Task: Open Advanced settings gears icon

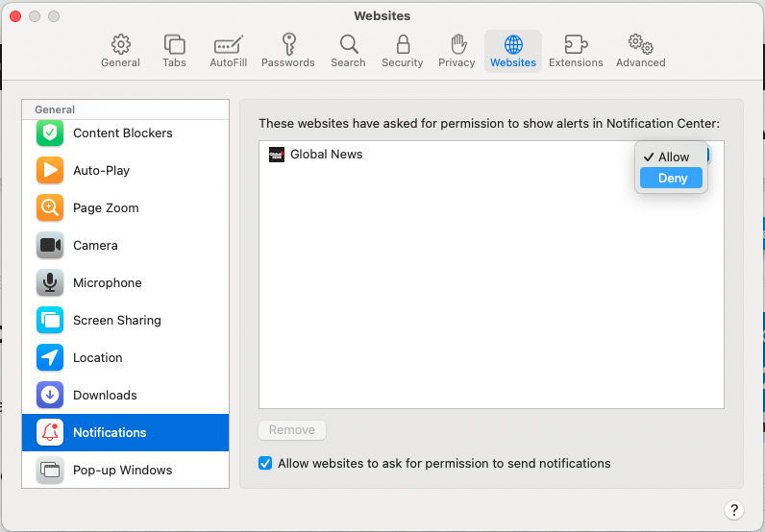Action: [x=640, y=51]
